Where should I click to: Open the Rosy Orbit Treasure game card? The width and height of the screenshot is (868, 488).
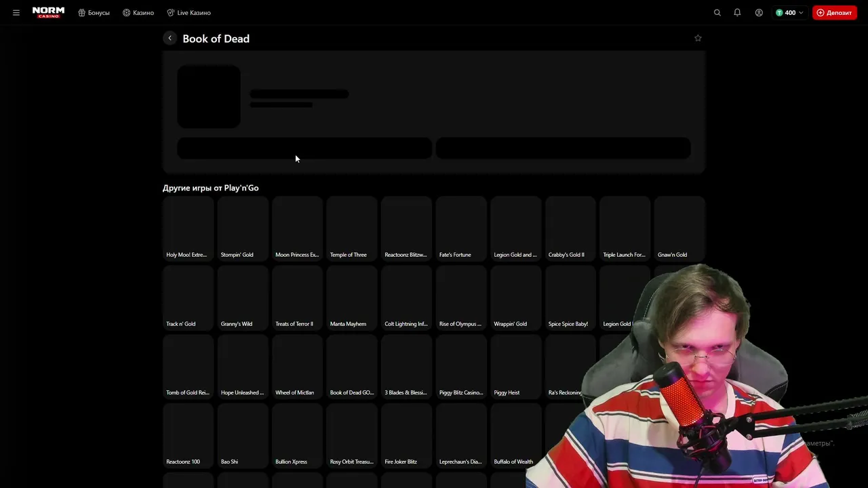[352, 436]
